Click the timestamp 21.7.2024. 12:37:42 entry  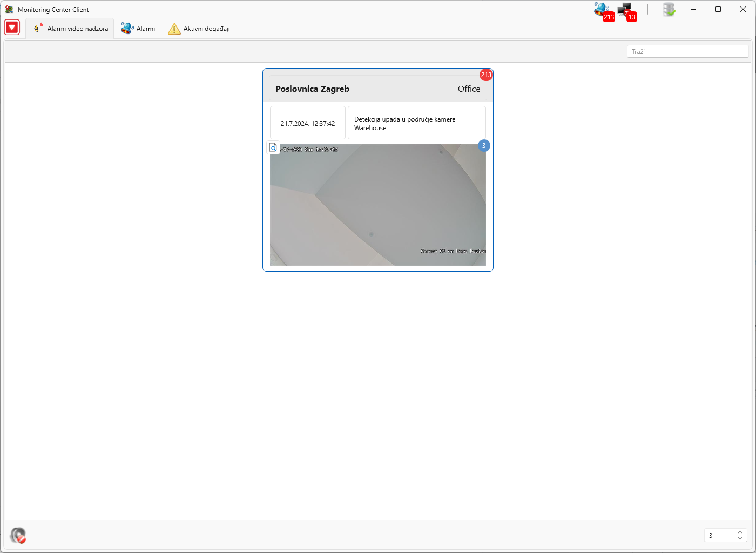(x=307, y=123)
